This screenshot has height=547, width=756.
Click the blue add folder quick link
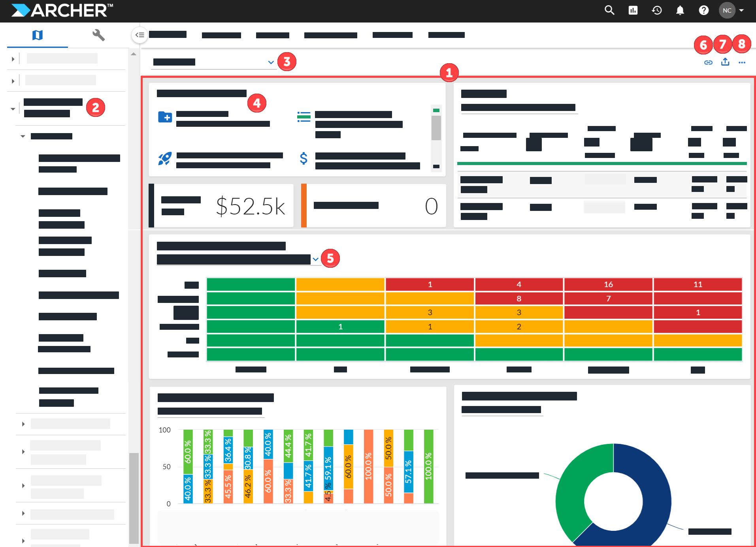(165, 117)
